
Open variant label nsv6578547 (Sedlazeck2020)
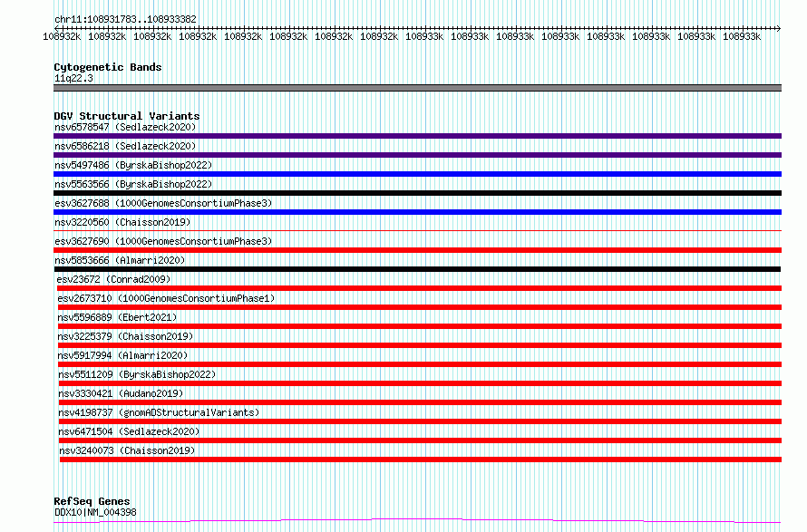tap(125, 127)
